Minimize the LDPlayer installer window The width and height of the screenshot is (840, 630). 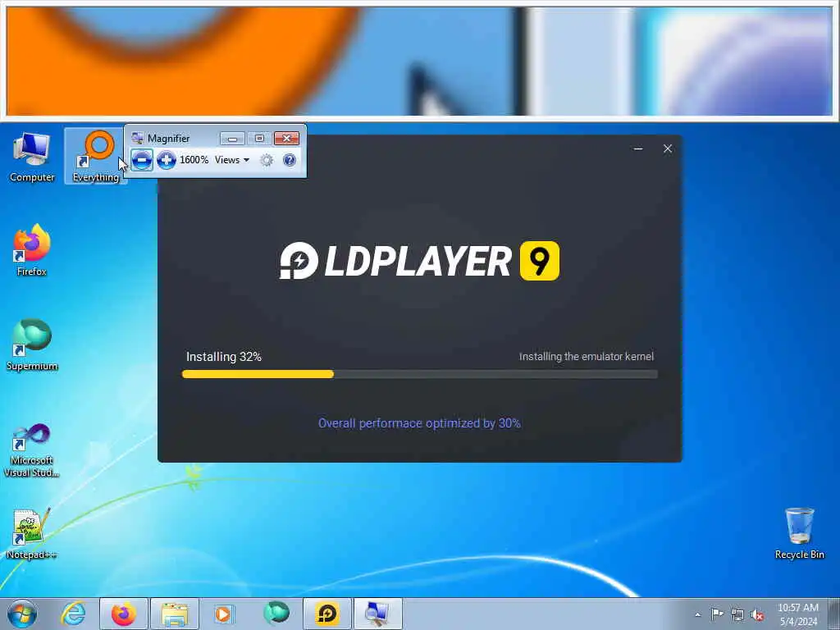click(638, 149)
